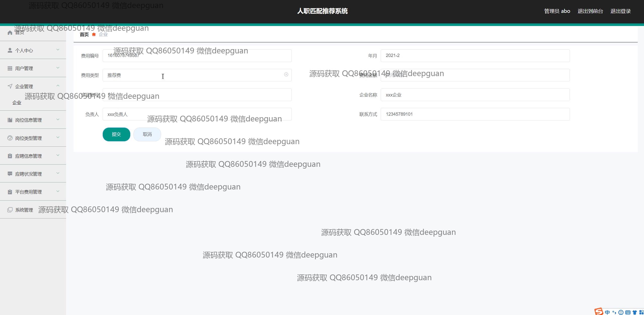This screenshot has width=644, height=315.
Task: Expand the 个人中心 menu chevron
Action: coord(58,50)
